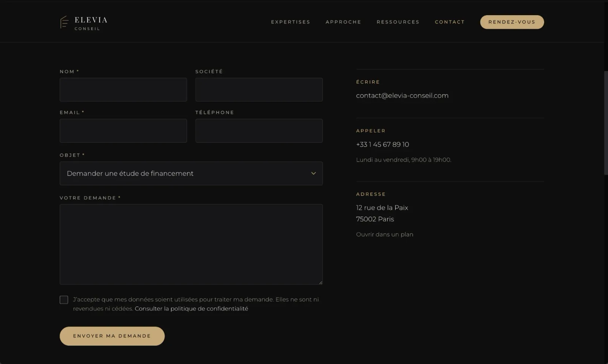
Task: Click the 'Appeler' heading
Action: pos(370,131)
